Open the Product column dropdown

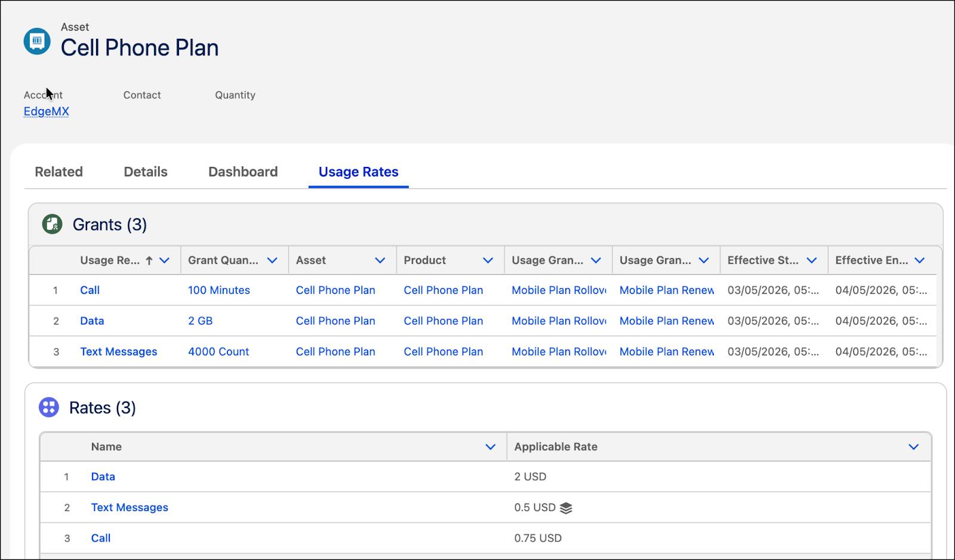488,260
